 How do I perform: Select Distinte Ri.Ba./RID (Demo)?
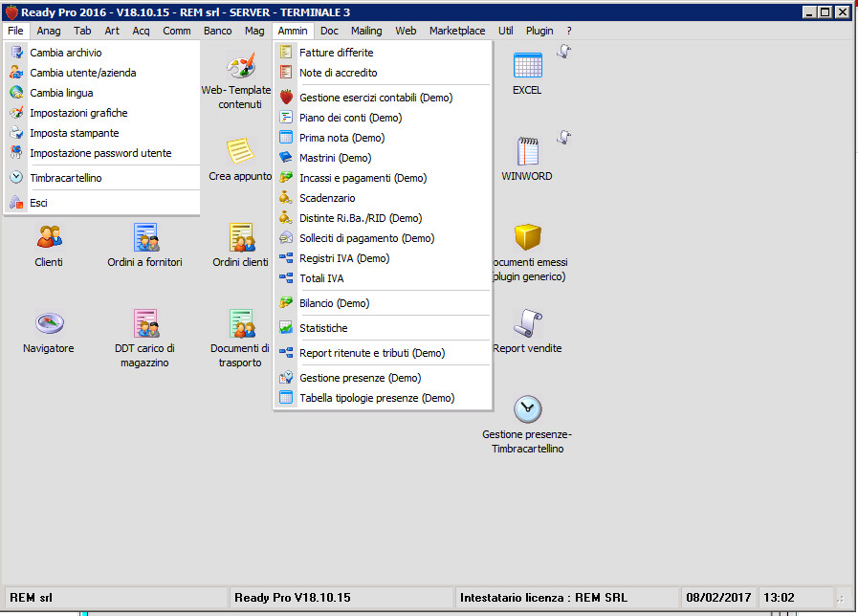(383, 218)
